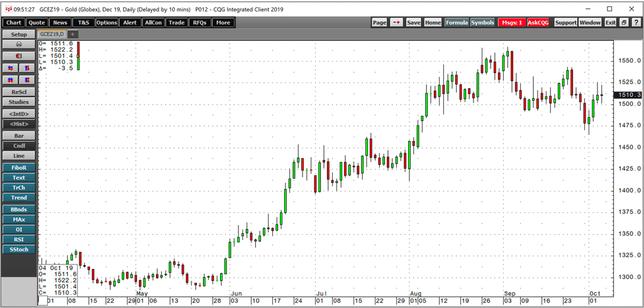This screenshot has height=308, width=644.
Task: Open the Quote menu item
Action: (x=37, y=23)
